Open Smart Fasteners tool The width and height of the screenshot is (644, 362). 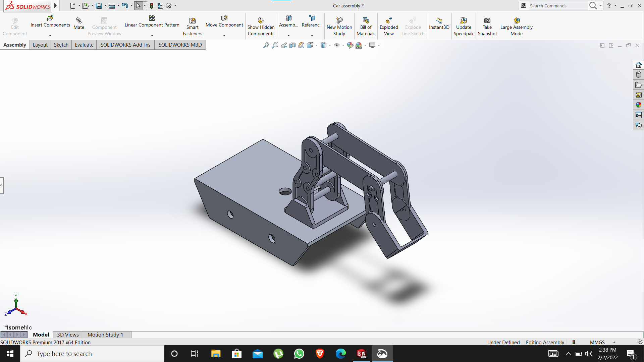click(x=193, y=26)
